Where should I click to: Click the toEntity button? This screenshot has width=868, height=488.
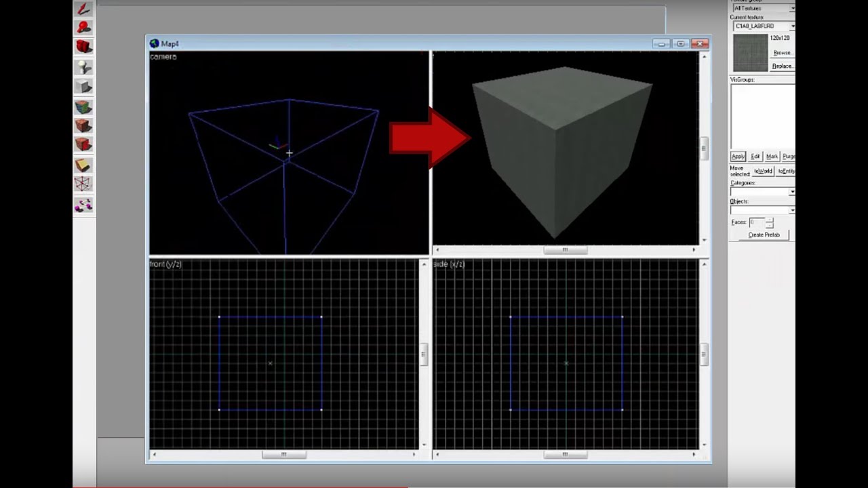point(785,171)
